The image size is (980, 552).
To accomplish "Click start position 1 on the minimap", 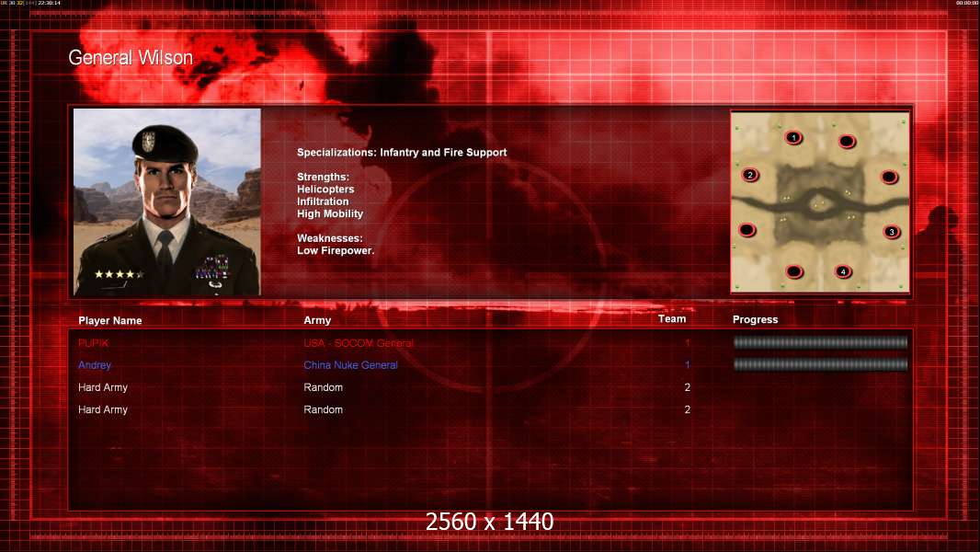I will click(x=793, y=137).
